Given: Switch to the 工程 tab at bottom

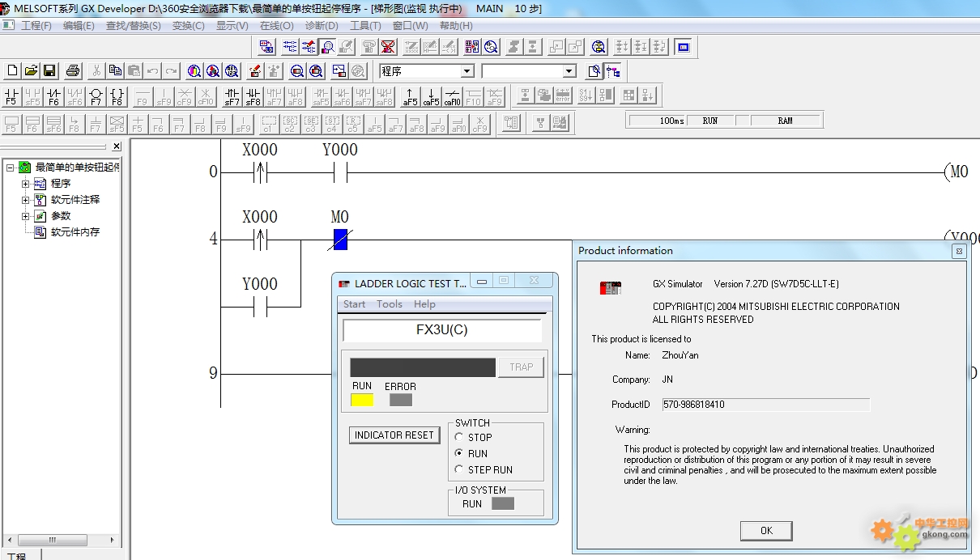Looking at the screenshot, I should tap(16, 556).
